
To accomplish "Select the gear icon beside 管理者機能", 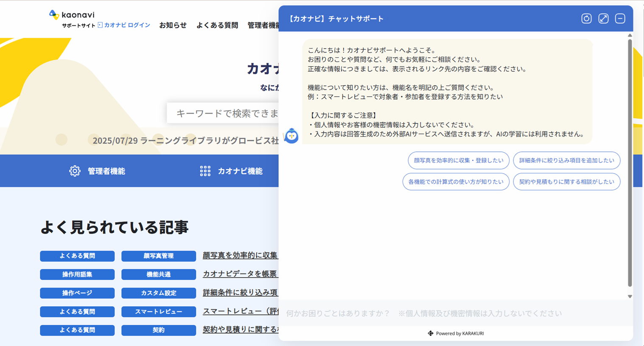I will click(x=75, y=170).
